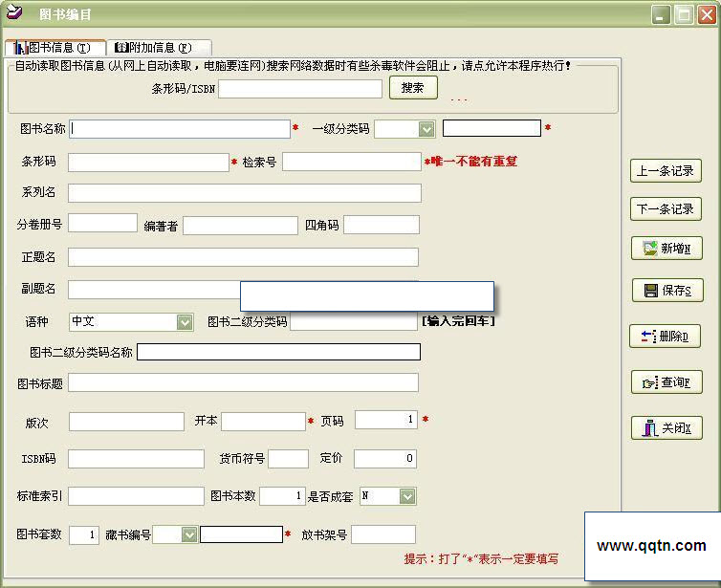721x588 pixels.
Task: Click the 条形码/ISBN input field
Action: point(300,89)
